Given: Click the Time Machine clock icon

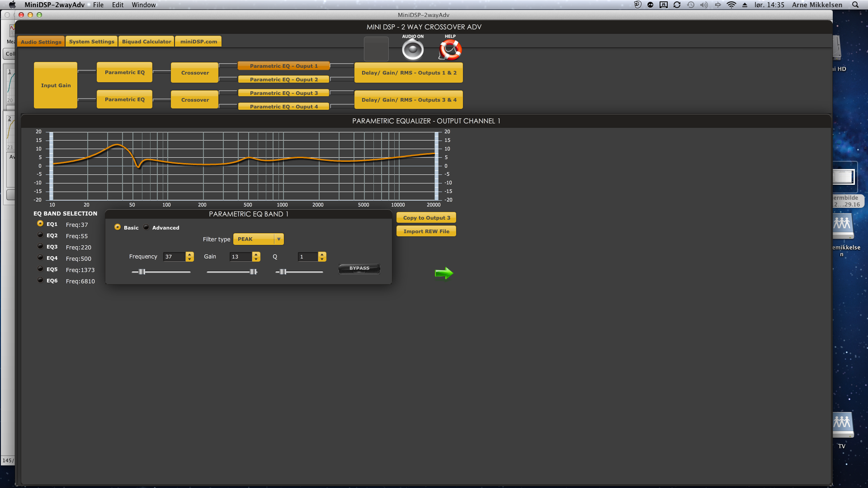Looking at the screenshot, I should pos(691,5).
